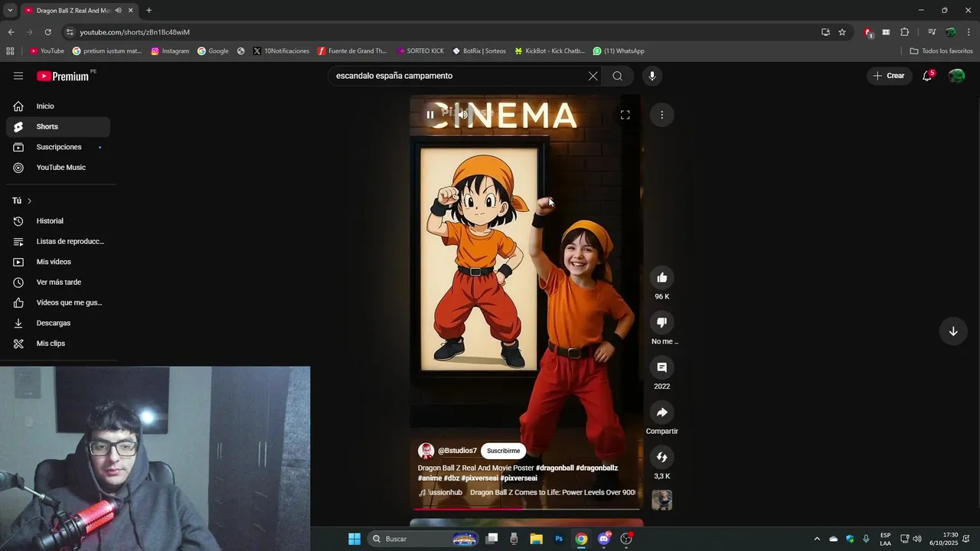Click the Suscribirme button

coord(503,451)
